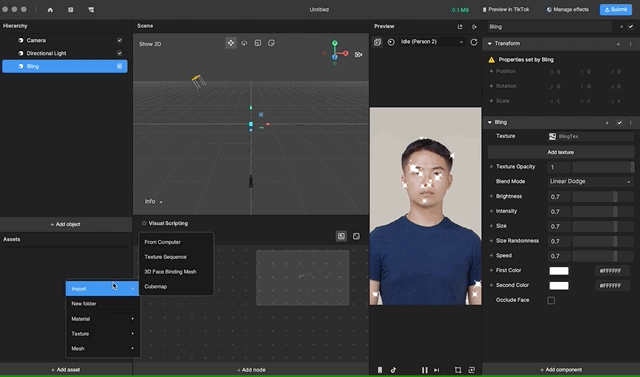Click the second Visual Scripting view icon
Viewport: 640px width, 377px height.
point(356,236)
